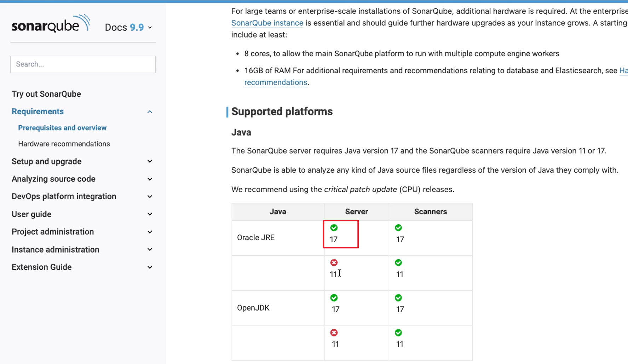Expand the Setup and upgrade chevron

pos(150,161)
